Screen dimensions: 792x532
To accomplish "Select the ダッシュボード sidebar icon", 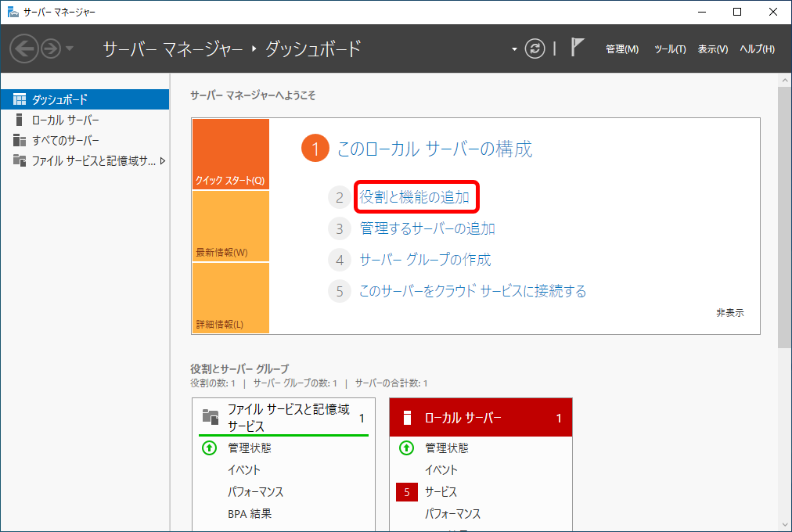I will pos(19,99).
